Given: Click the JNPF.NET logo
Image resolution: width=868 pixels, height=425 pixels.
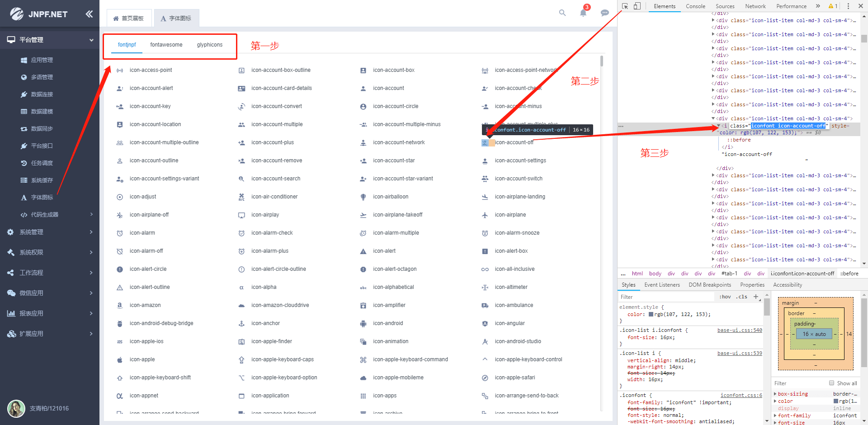Looking at the screenshot, I should pos(39,14).
